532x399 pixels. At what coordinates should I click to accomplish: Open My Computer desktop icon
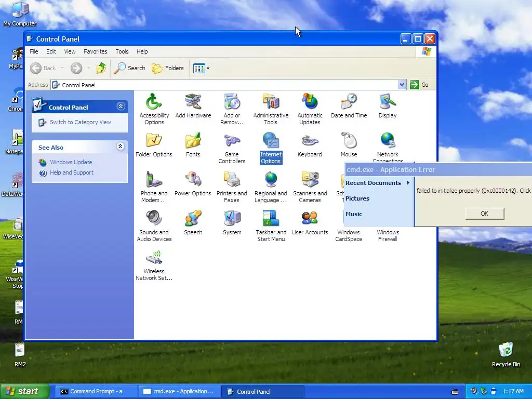coord(20,14)
